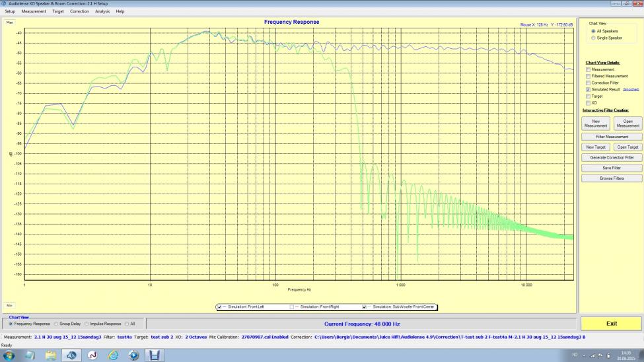
Task: Select the All Speakers radio button
Action: [x=593, y=31]
